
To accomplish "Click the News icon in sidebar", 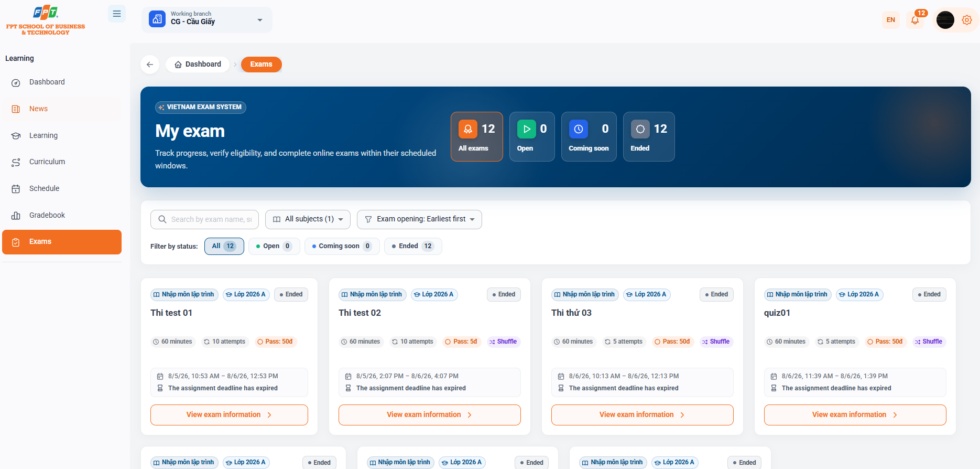I will coord(16,109).
